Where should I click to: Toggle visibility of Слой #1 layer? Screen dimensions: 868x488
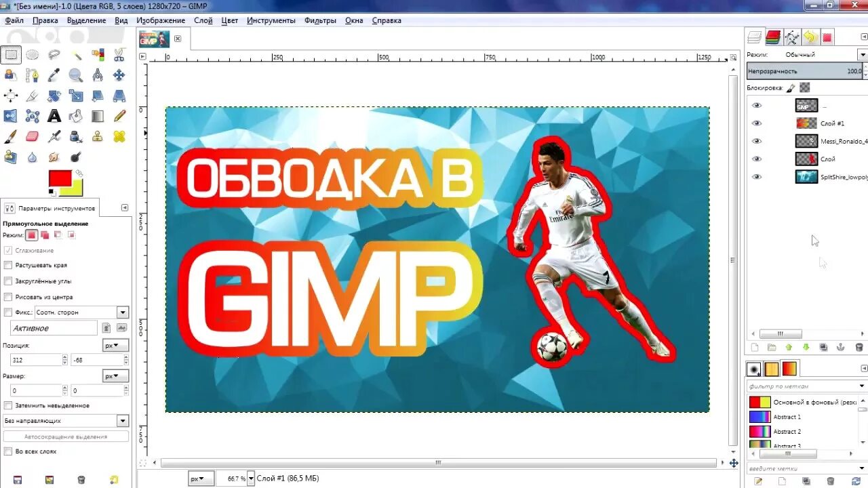pos(757,123)
